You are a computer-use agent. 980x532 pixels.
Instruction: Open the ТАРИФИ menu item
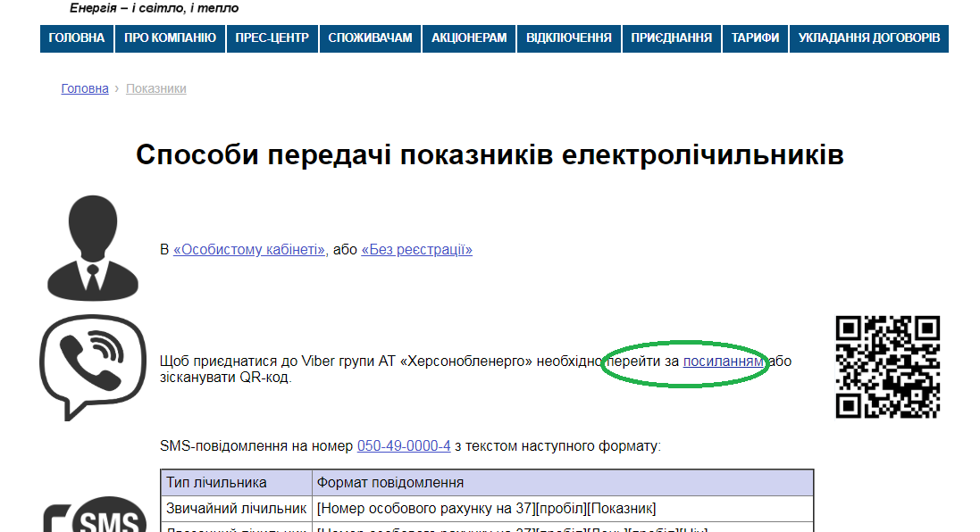(755, 38)
